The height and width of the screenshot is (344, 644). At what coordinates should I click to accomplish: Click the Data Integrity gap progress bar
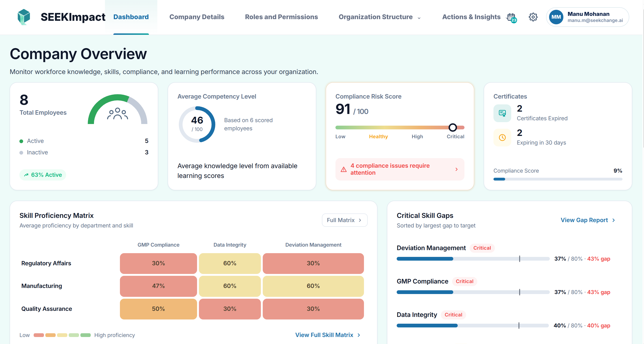point(472,326)
